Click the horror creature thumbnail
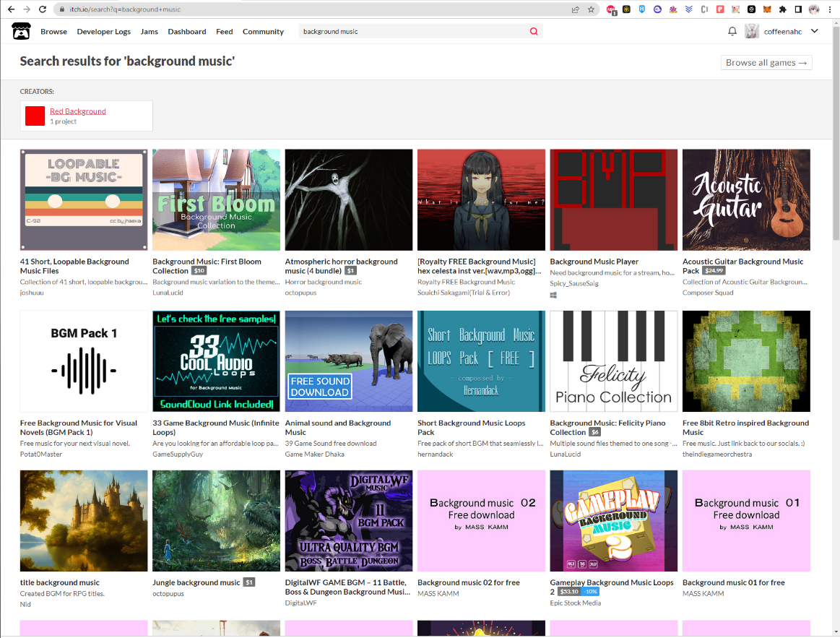Viewport: 840px width, 638px height. pyautogui.click(x=349, y=200)
